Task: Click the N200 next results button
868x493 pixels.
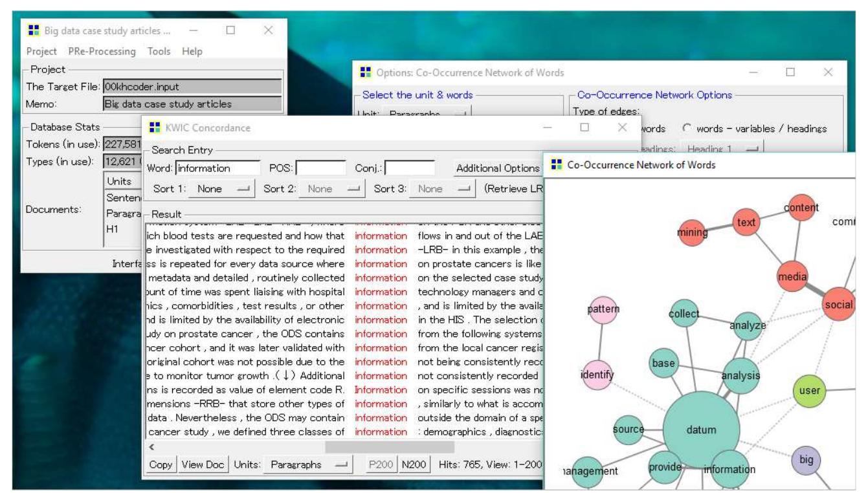Action: [413, 465]
